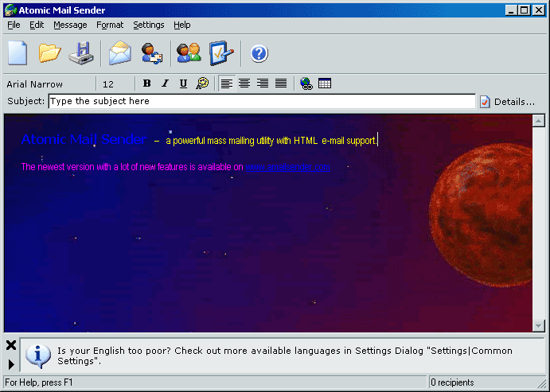This screenshot has height=392, width=550.
Task: Insert a hyperlink with globe icon
Action: [306, 83]
